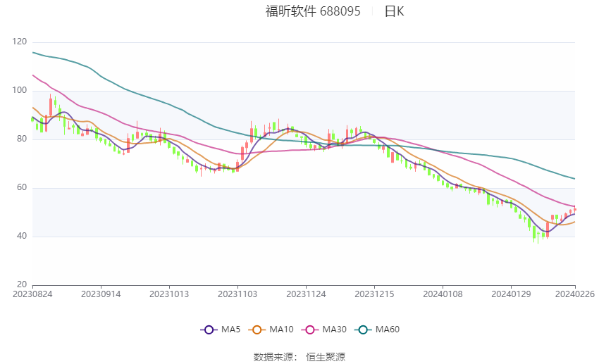Click y-axis value 20

22,284
